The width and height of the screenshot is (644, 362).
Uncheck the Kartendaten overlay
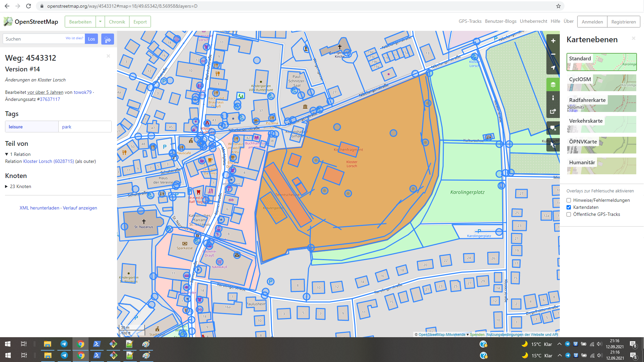(569, 207)
